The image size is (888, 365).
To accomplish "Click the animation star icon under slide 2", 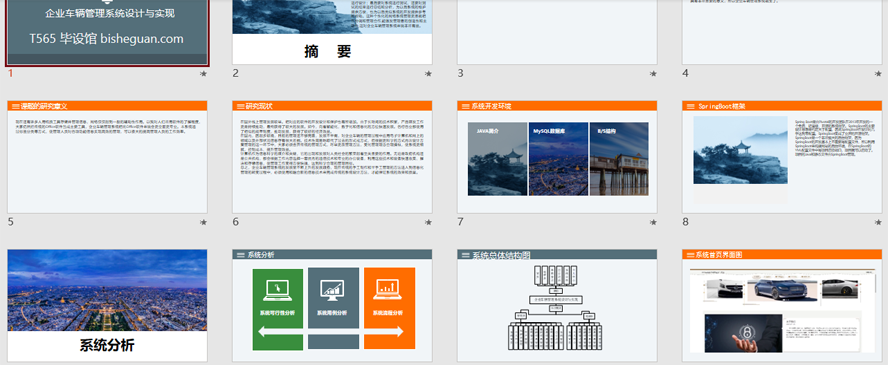I will [428, 74].
